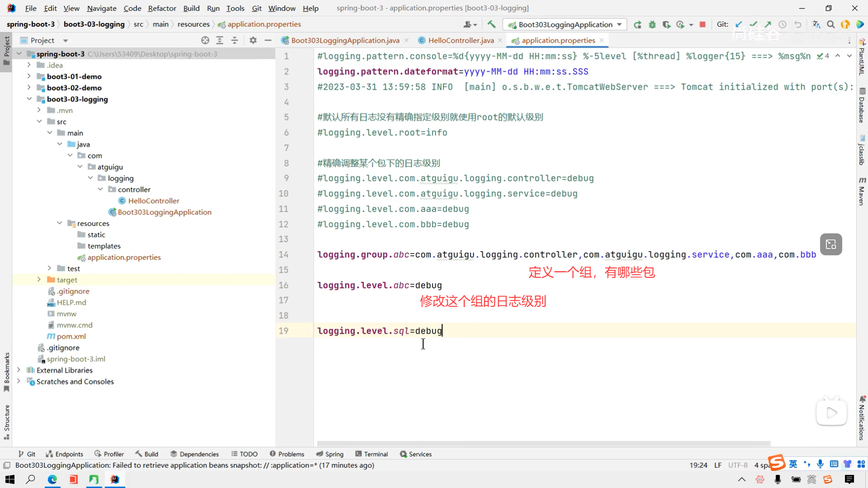Click the editor horizontal scrollbar
Screen dimensions: 868x488
coord(542,444)
